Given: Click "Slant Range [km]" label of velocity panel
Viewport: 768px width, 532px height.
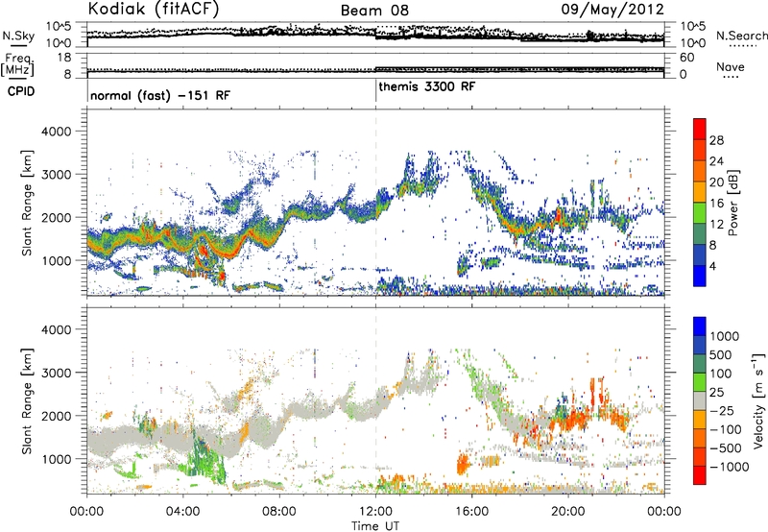Looking at the screenshot, I should [x=27, y=400].
